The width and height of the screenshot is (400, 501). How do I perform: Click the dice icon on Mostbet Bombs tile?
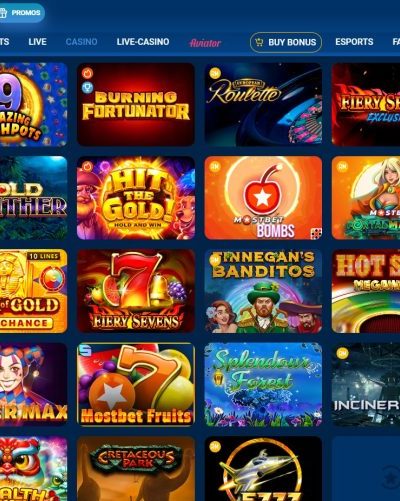tap(316, 233)
